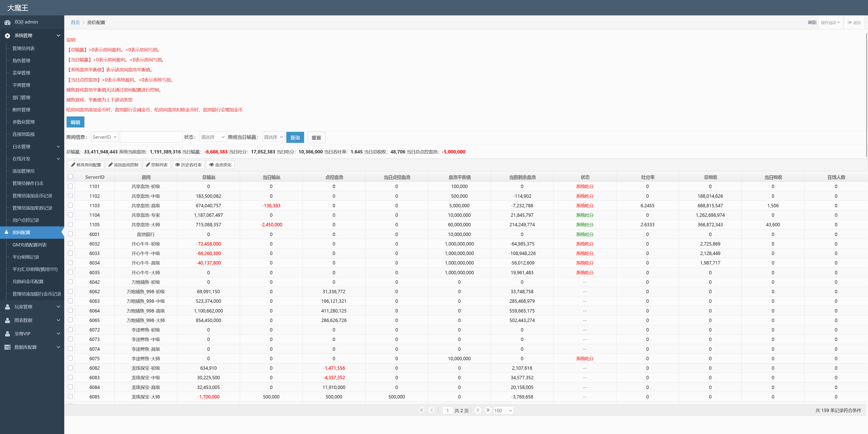Check the select-all header checkbox
This screenshot has height=434, width=868.
(x=71, y=176)
